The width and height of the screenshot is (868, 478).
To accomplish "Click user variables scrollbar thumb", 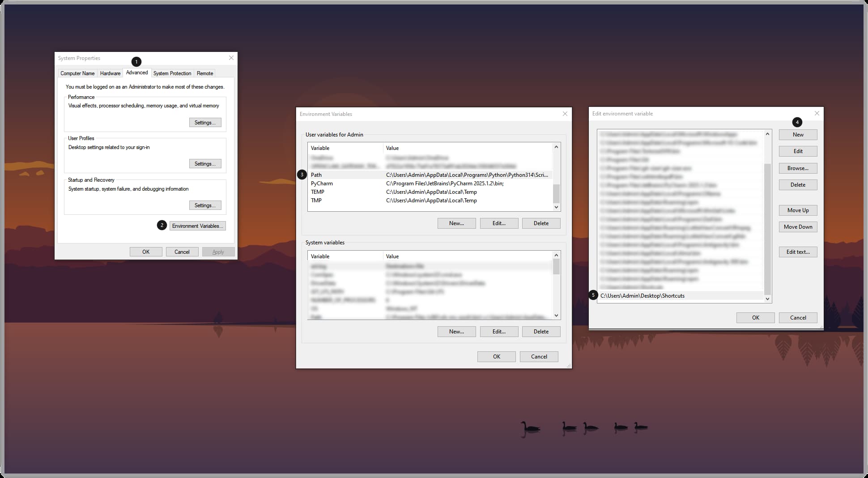I will [x=557, y=194].
